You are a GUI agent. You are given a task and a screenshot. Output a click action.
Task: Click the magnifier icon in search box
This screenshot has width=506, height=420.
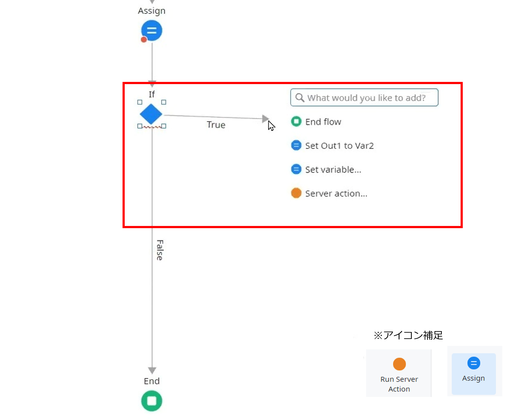point(300,98)
